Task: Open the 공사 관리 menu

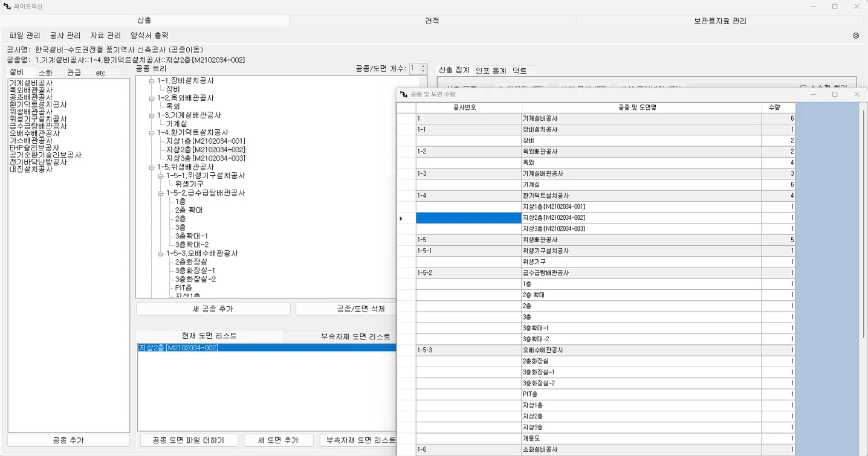Action: [65, 36]
